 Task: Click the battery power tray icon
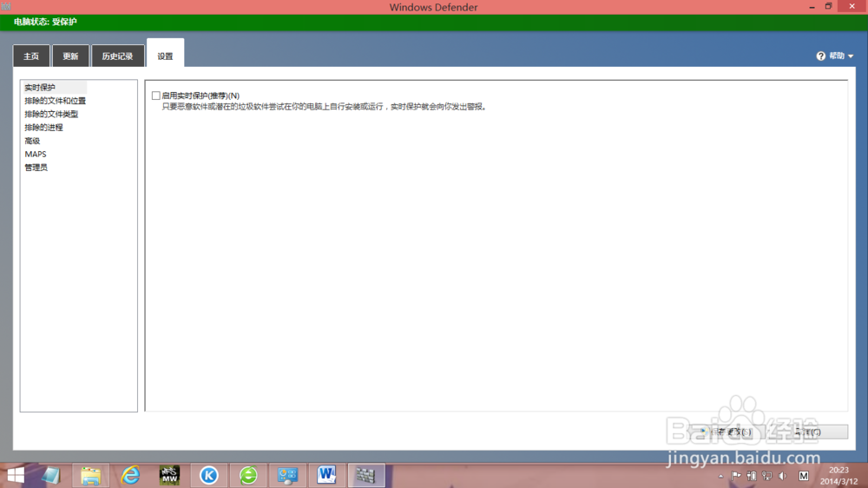[751, 476]
